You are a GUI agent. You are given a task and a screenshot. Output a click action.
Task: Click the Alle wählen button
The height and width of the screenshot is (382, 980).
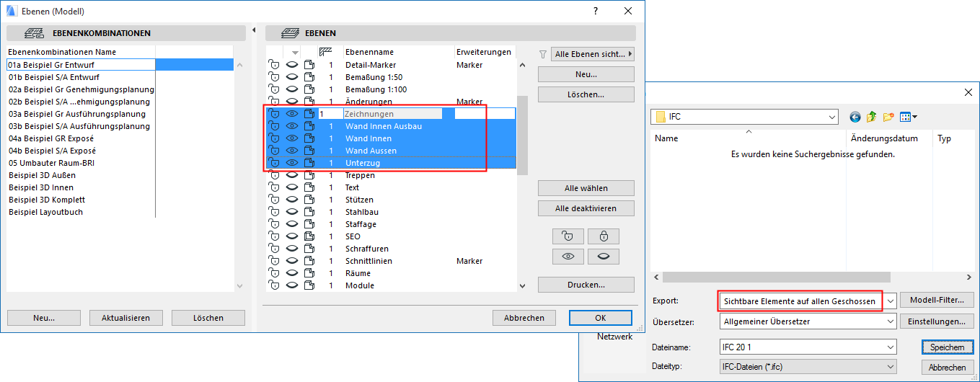pyautogui.click(x=586, y=188)
